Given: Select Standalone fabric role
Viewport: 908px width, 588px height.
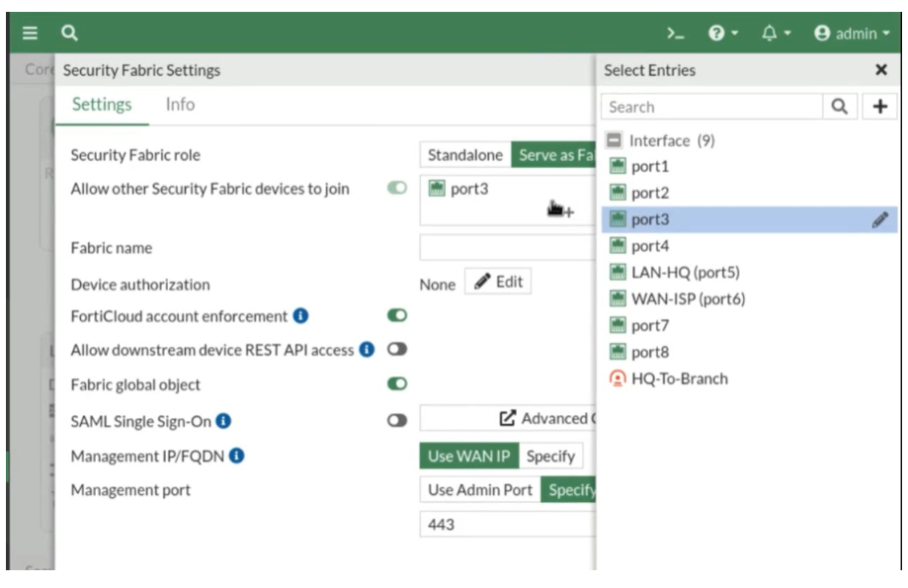Looking at the screenshot, I should tap(465, 155).
